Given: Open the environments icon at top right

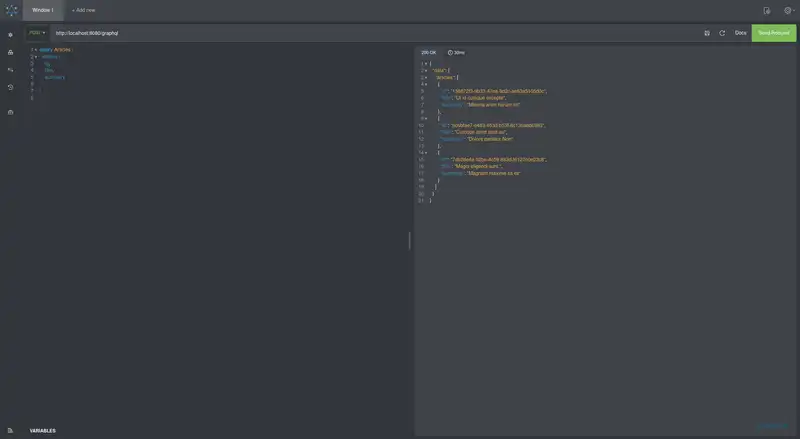Looking at the screenshot, I should 767,10.
